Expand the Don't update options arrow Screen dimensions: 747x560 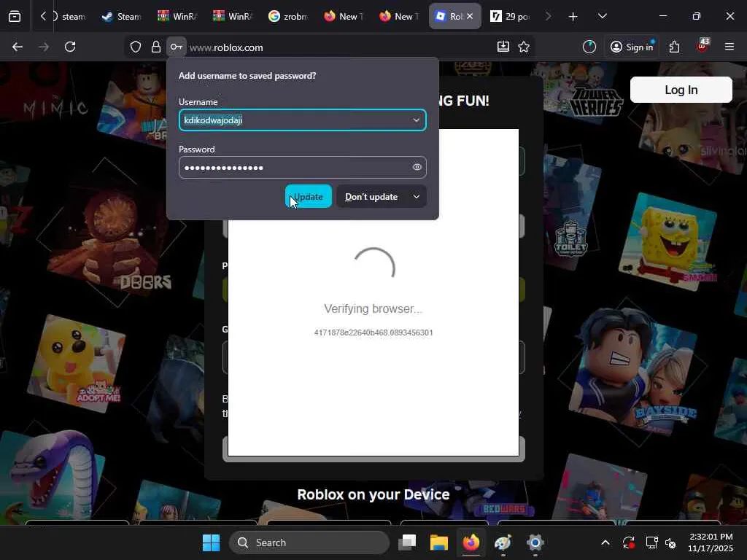tap(417, 197)
